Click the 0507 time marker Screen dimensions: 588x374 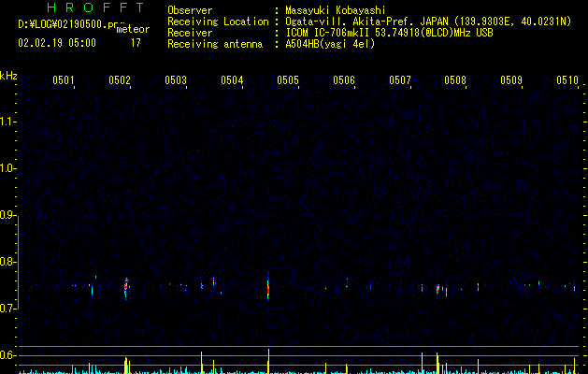(x=400, y=80)
